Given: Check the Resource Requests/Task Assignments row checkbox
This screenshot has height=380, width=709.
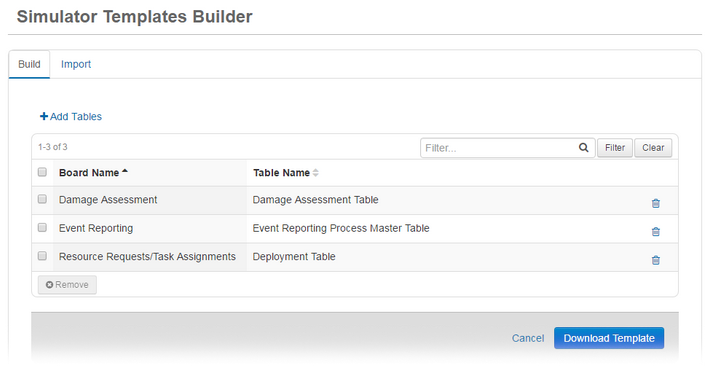Looking at the screenshot, I should (x=42, y=256).
